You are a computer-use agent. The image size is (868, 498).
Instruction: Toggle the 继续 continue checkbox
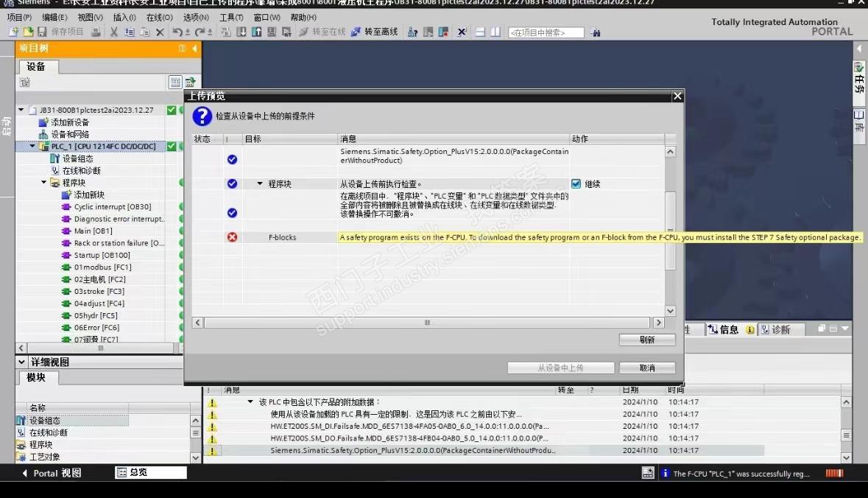pos(576,184)
